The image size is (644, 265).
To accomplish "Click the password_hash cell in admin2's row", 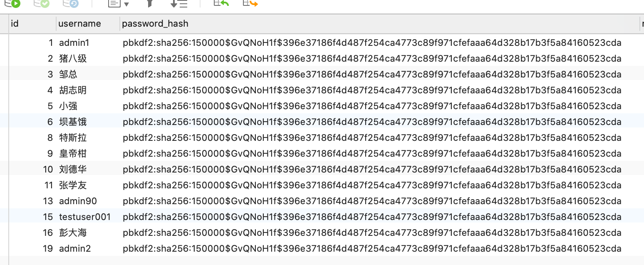I will pyautogui.click(x=380, y=248).
